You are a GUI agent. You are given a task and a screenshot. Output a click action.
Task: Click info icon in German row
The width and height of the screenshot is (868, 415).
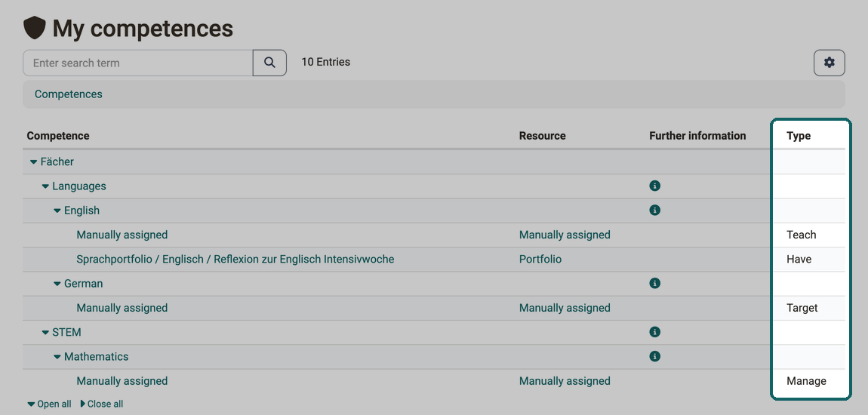click(x=655, y=283)
